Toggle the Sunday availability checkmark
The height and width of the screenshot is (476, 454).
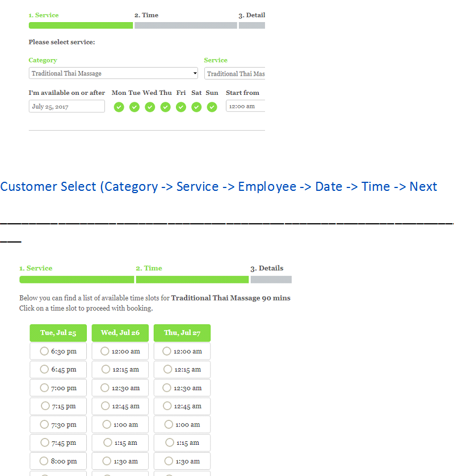(212, 107)
